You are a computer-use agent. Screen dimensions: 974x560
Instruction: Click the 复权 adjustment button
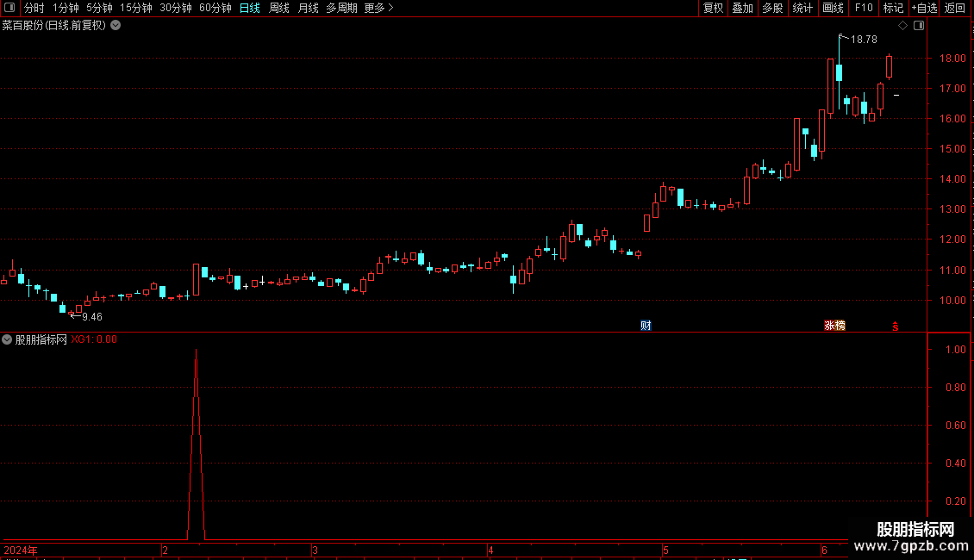713,8
